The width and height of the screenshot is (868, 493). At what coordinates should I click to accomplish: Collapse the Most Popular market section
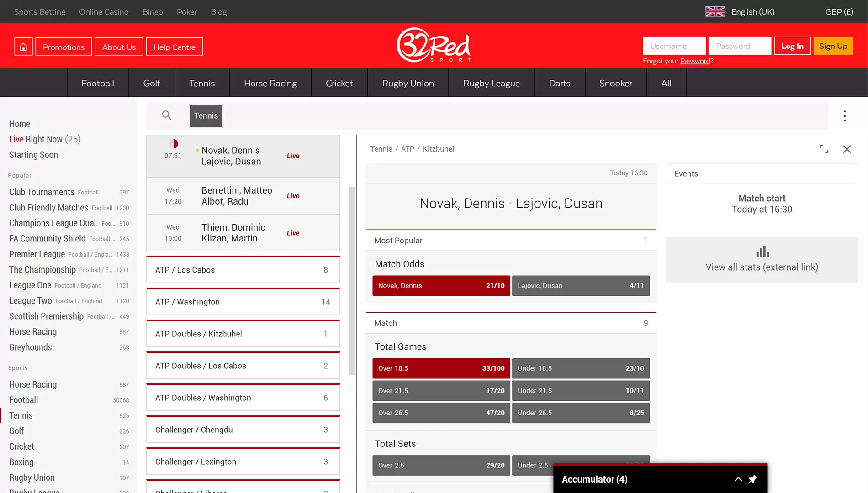pyautogui.click(x=511, y=241)
